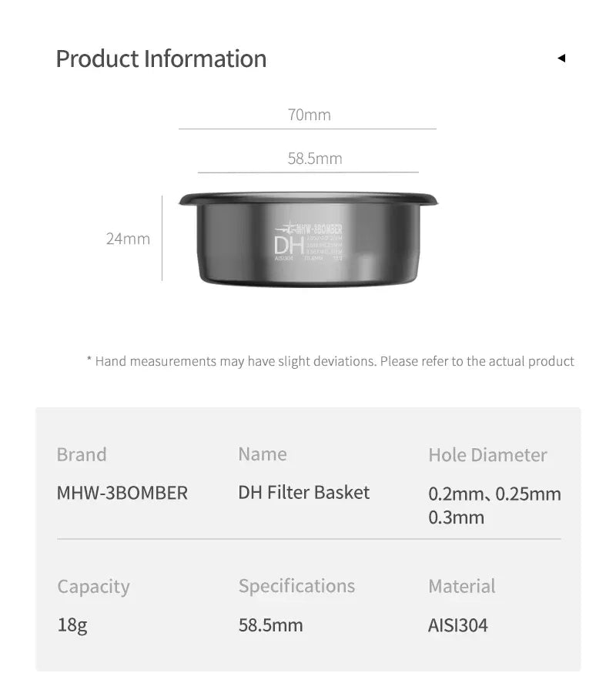The image size is (616, 693).
Task: Select the 70mm width dimension label
Action: tap(309, 115)
